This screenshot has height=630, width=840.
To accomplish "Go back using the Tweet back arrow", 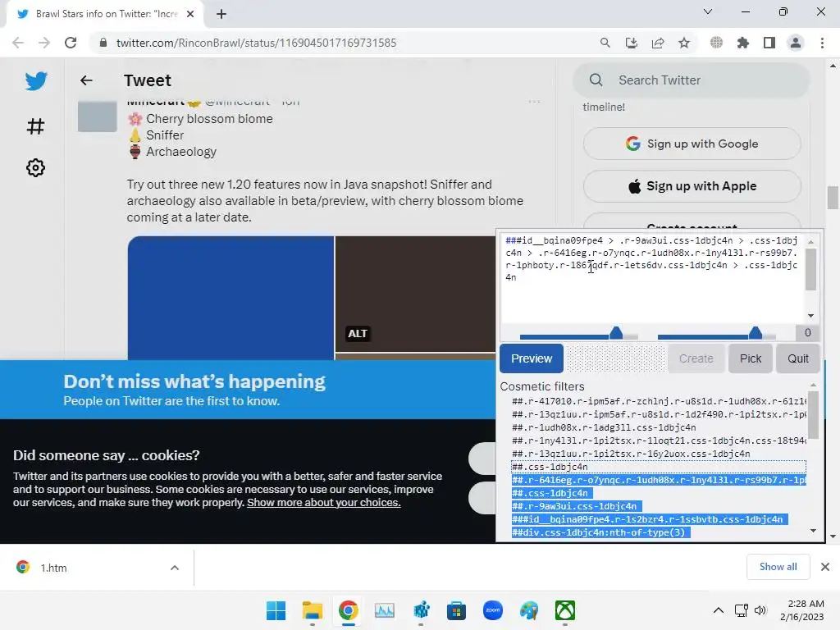I will (x=86, y=80).
